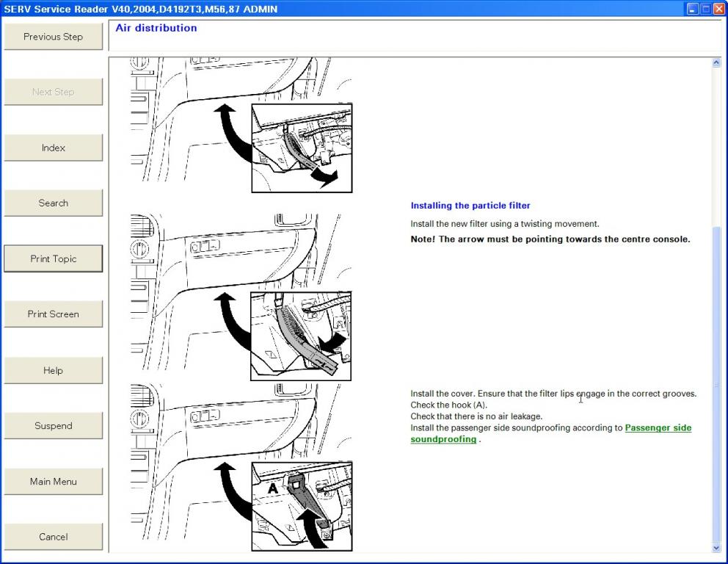Click 'Install the new filter using a twisting movement'
Screen dimensions: 728x564
point(505,224)
